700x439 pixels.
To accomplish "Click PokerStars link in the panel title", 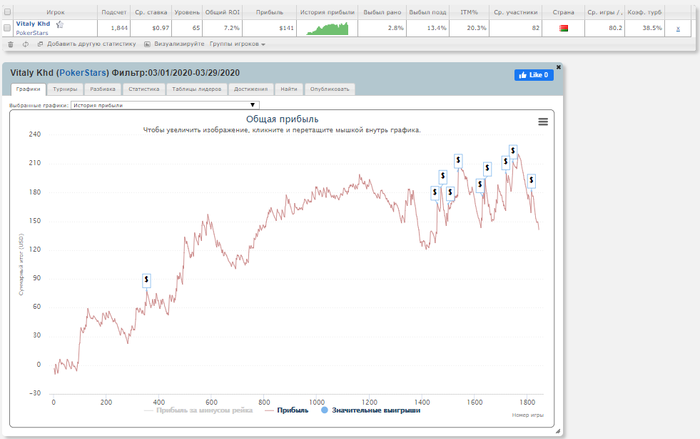I will tap(83, 73).
